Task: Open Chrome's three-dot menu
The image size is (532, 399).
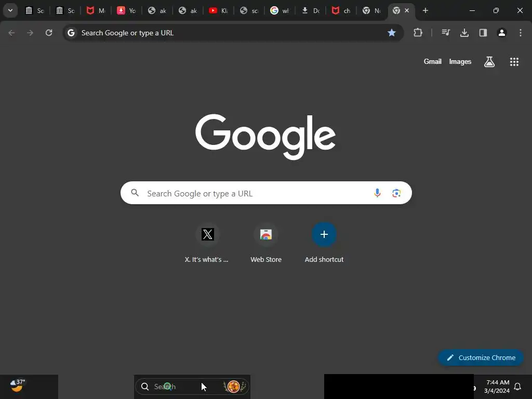Action: (521, 33)
